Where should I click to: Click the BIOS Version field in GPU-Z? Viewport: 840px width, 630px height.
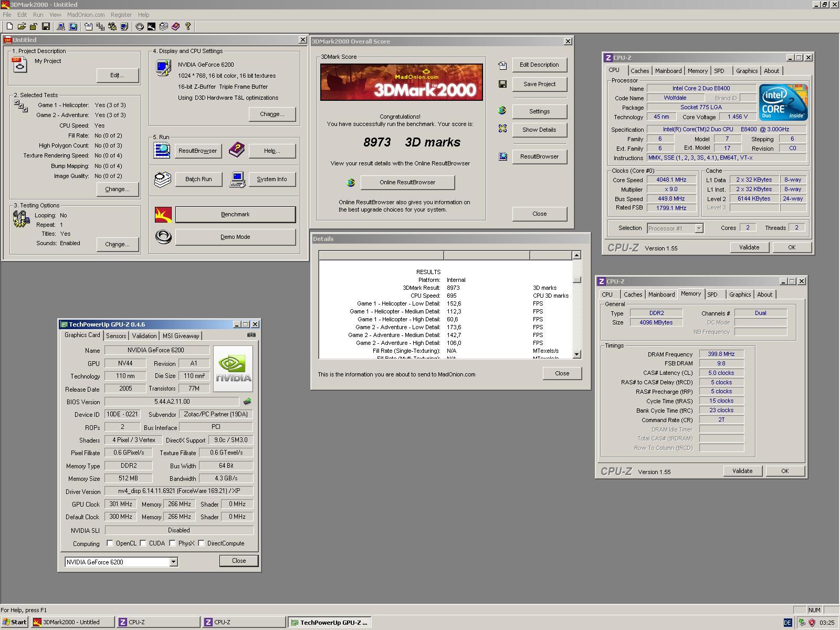[172, 402]
